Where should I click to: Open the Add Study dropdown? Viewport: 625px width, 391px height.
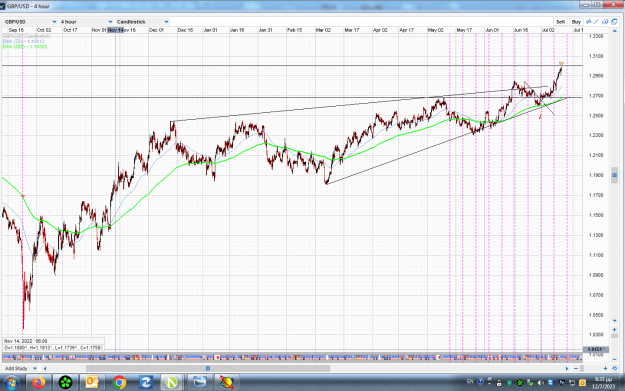tap(21, 368)
